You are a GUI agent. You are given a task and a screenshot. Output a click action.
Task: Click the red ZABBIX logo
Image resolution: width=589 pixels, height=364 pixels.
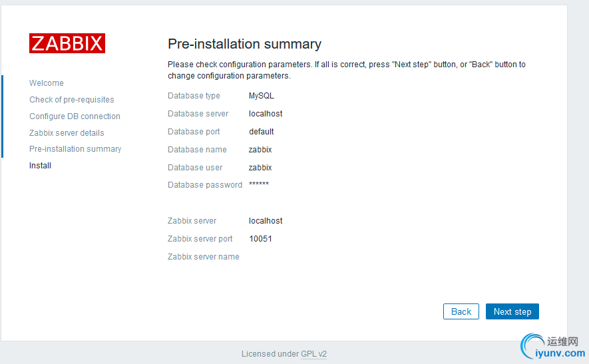67,43
